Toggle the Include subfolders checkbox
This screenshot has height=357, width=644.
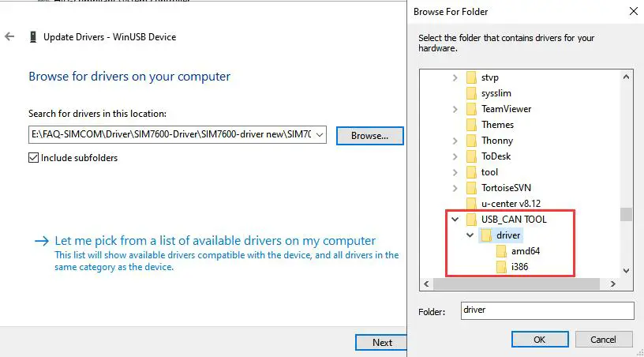coord(33,158)
